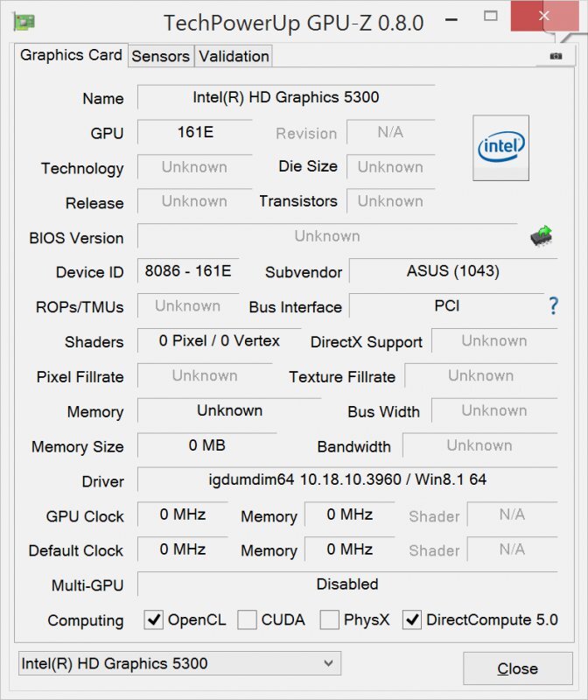Click the GPU Clock row Shader N/A field
Viewport: 588px width, 700px height.
[512, 514]
